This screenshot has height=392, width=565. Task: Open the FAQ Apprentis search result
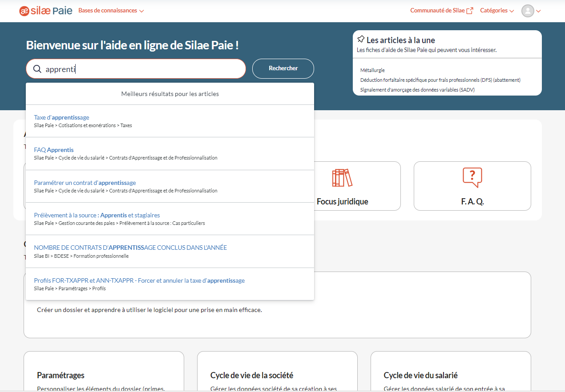tap(53, 150)
